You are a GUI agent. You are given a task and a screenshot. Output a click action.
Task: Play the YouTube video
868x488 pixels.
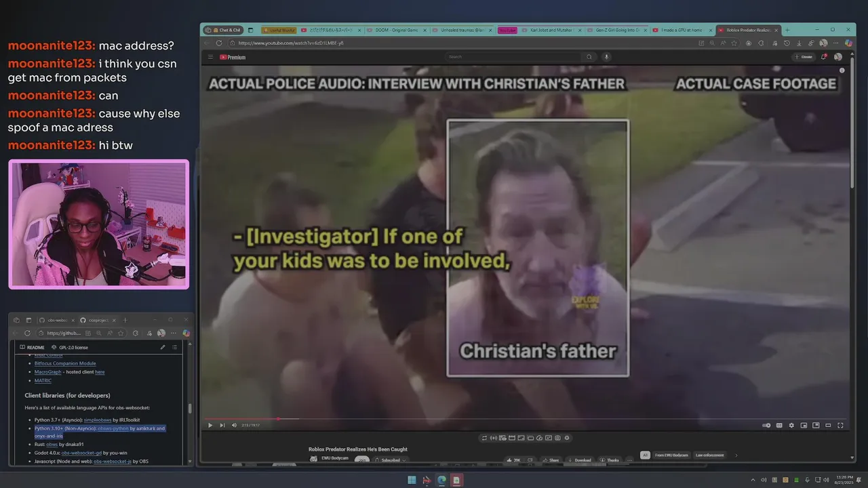(210, 425)
